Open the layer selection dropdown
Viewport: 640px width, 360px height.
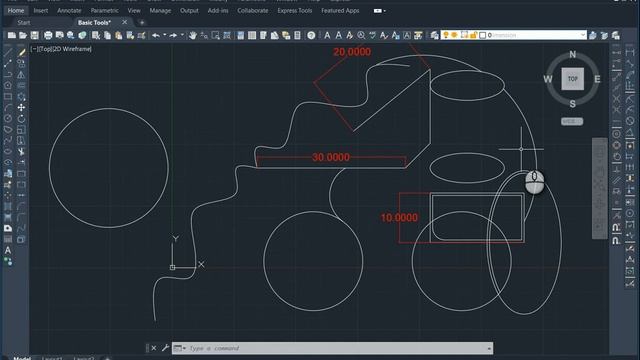[583, 35]
